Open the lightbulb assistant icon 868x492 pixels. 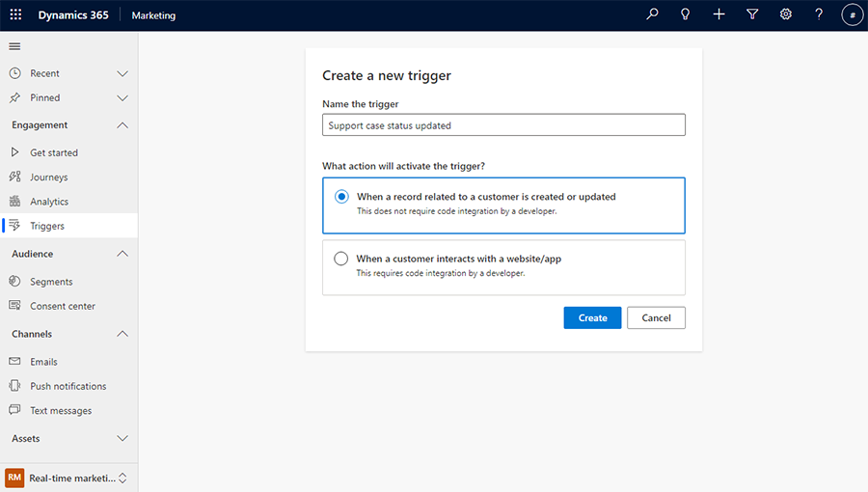point(686,15)
